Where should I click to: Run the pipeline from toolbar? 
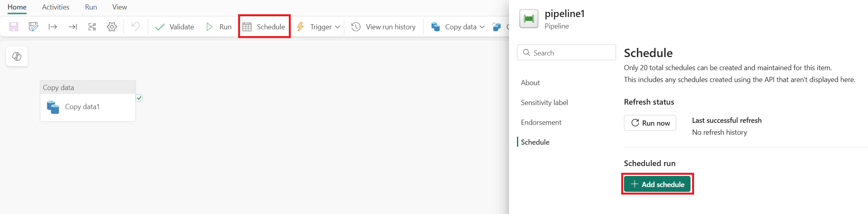[219, 27]
